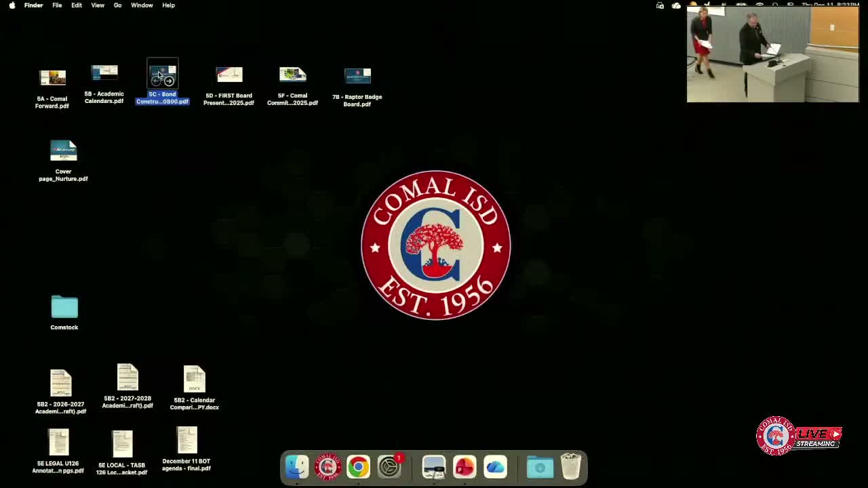The width and height of the screenshot is (868, 488).
Task: Open OneDrive cloud app in Dock
Action: point(496,467)
